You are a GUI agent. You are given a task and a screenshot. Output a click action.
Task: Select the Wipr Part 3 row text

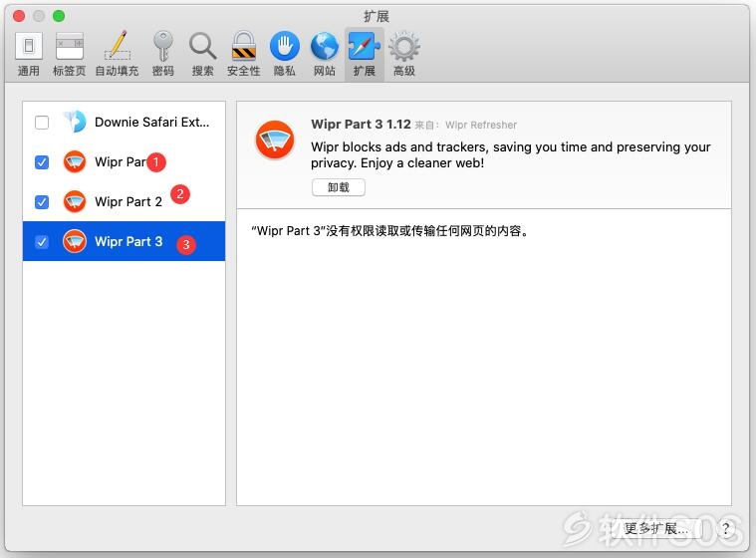click(x=128, y=241)
